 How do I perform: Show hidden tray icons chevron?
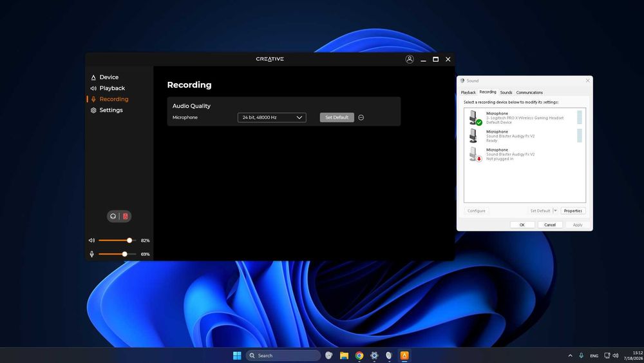(570, 356)
